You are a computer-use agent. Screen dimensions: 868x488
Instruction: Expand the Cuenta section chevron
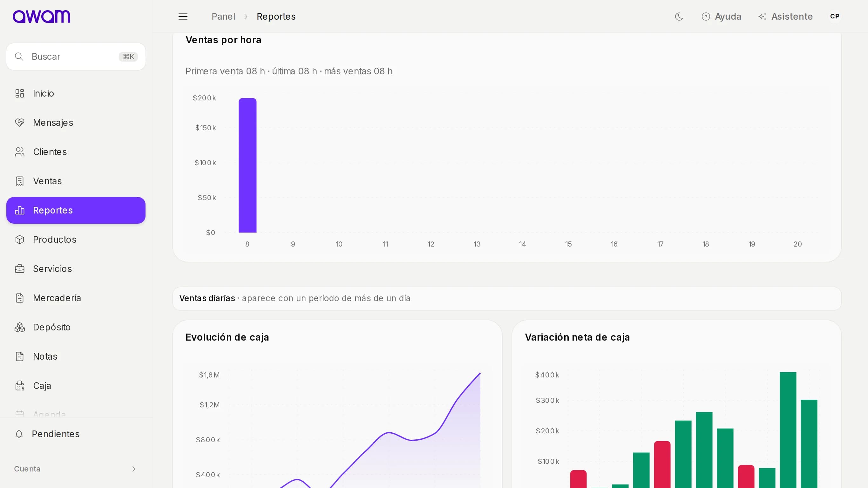click(x=134, y=469)
